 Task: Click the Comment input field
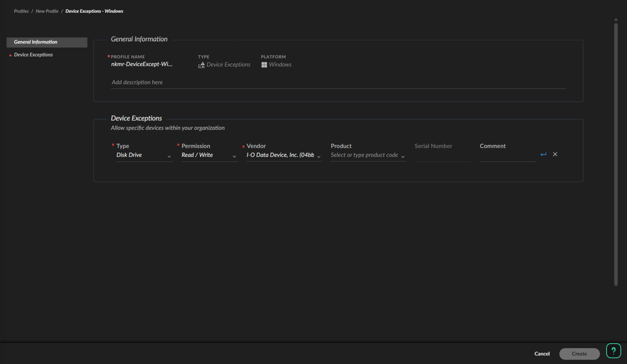tap(508, 156)
